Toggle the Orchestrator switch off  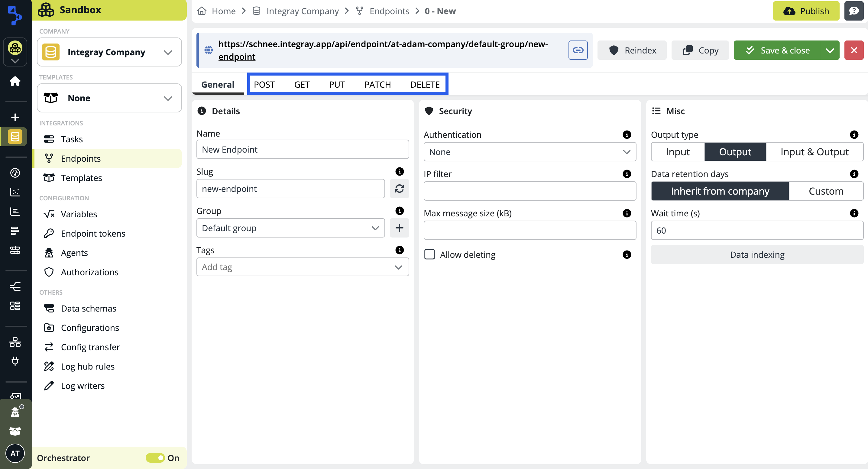[x=155, y=458]
